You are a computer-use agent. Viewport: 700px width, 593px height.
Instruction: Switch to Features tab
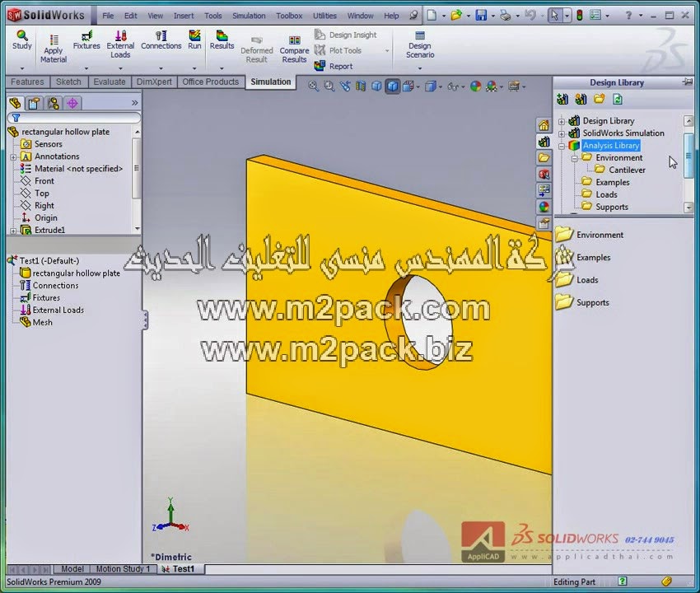pyautogui.click(x=27, y=82)
